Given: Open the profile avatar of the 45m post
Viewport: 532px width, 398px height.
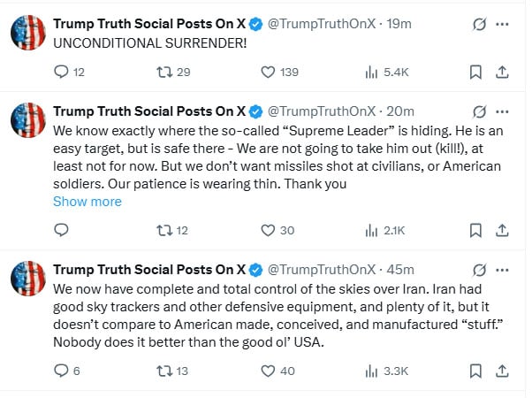Looking at the screenshot, I should pos(27,279).
